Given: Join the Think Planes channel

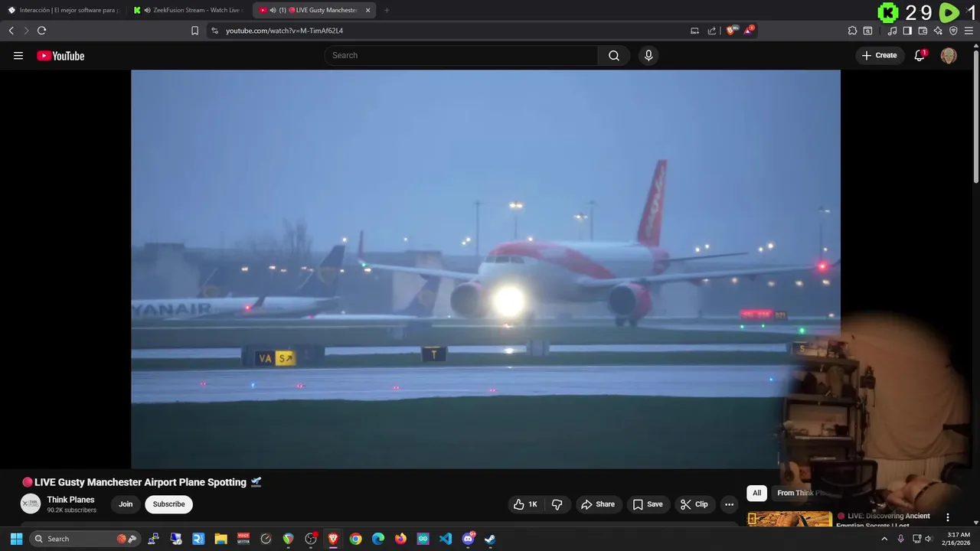Looking at the screenshot, I should 126,504.
